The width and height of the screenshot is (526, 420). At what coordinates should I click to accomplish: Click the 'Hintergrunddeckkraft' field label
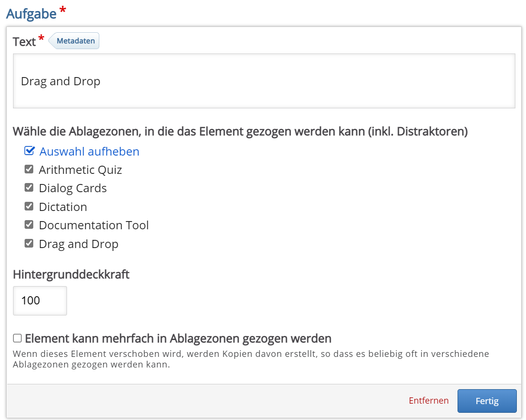point(71,275)
